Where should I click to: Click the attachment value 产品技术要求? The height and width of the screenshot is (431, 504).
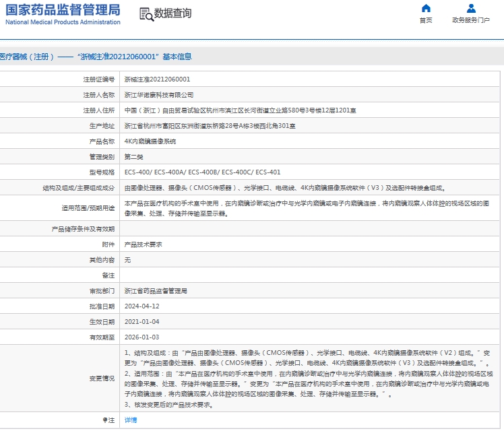click(x=143, y=244)
